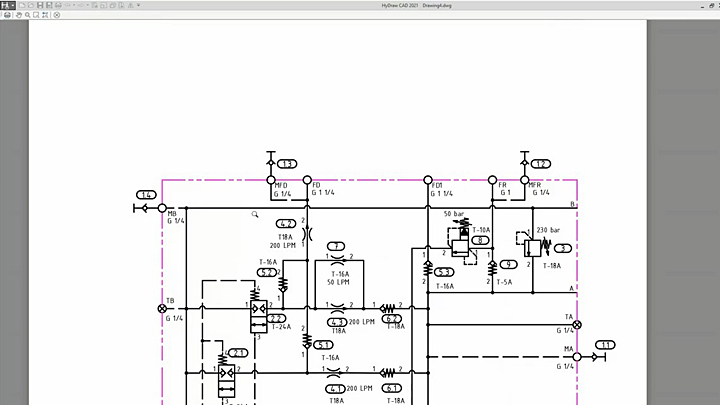
Task: Click balloon label 6.2
Action: tap(392, 318)
